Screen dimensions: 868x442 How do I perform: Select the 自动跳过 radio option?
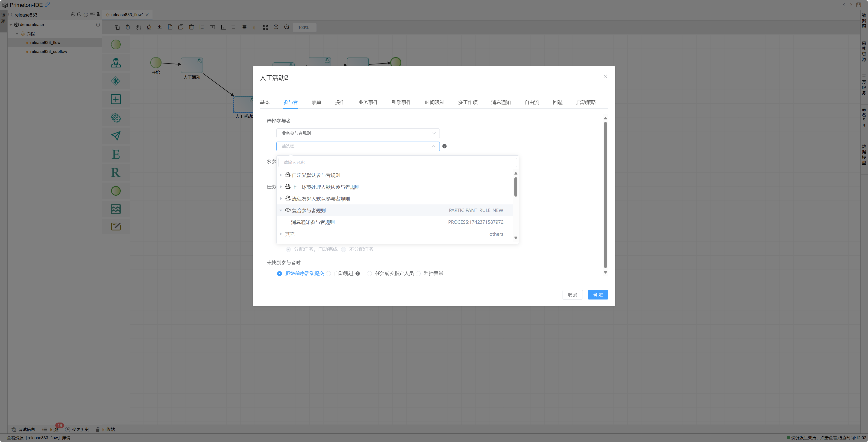[x=328, y=273]
